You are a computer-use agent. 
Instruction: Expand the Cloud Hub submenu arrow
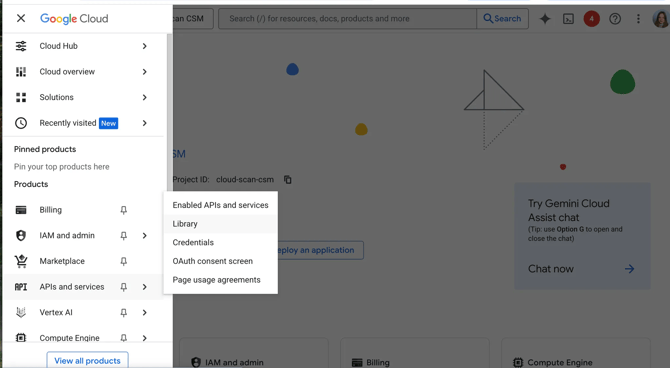coord(144,46)
